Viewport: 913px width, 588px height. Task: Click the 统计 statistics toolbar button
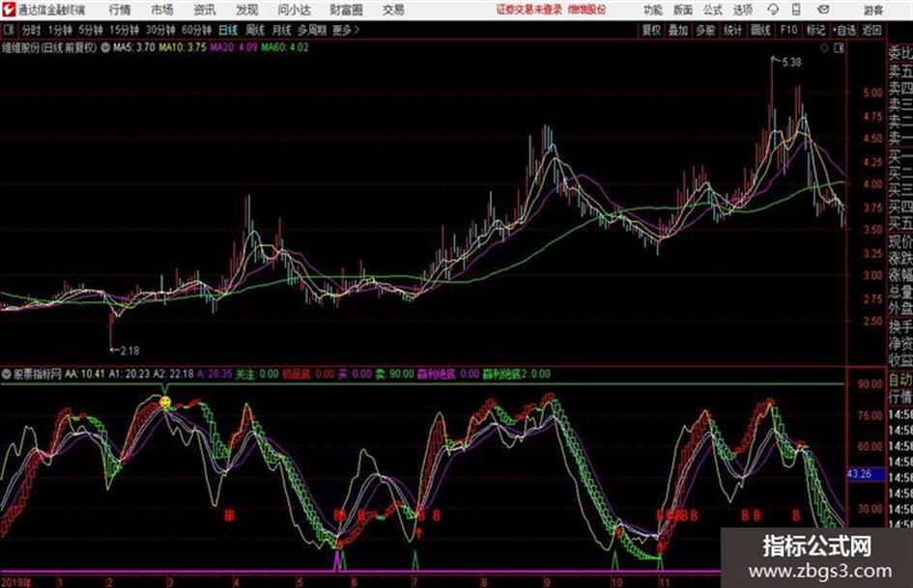click(733, 30)
